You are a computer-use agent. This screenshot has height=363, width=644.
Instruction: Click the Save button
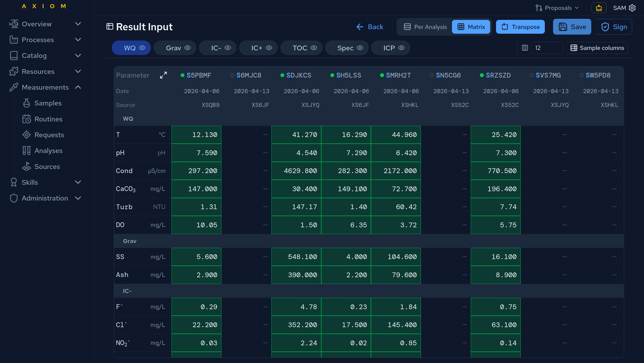[x=572, y=27]
